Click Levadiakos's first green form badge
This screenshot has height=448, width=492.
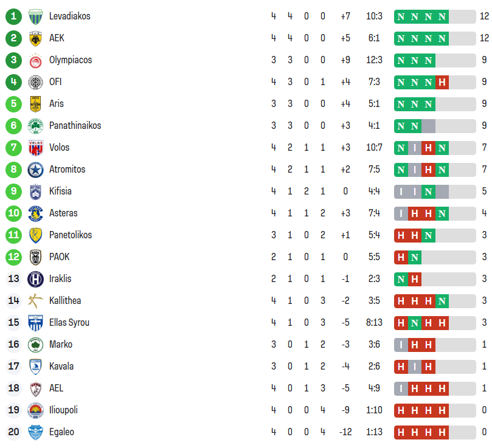point(401,16)
